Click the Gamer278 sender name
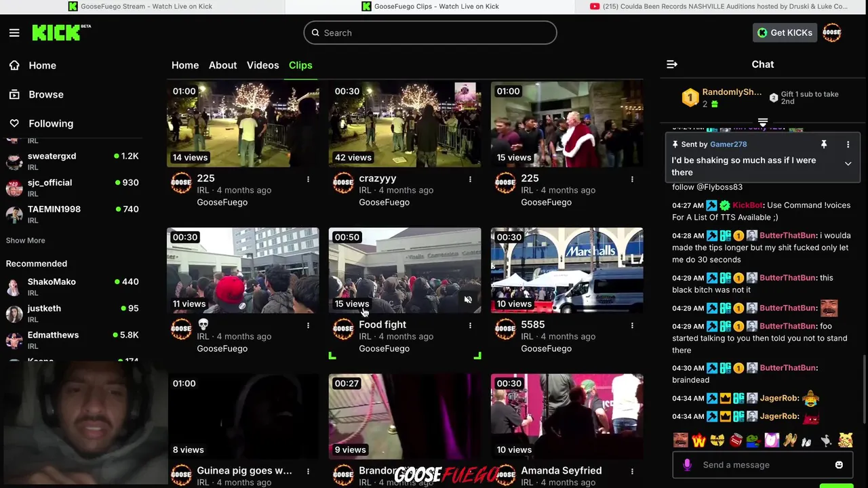Image resolution: width=868 pixels, height=488 pixels. tap(728, 144)
